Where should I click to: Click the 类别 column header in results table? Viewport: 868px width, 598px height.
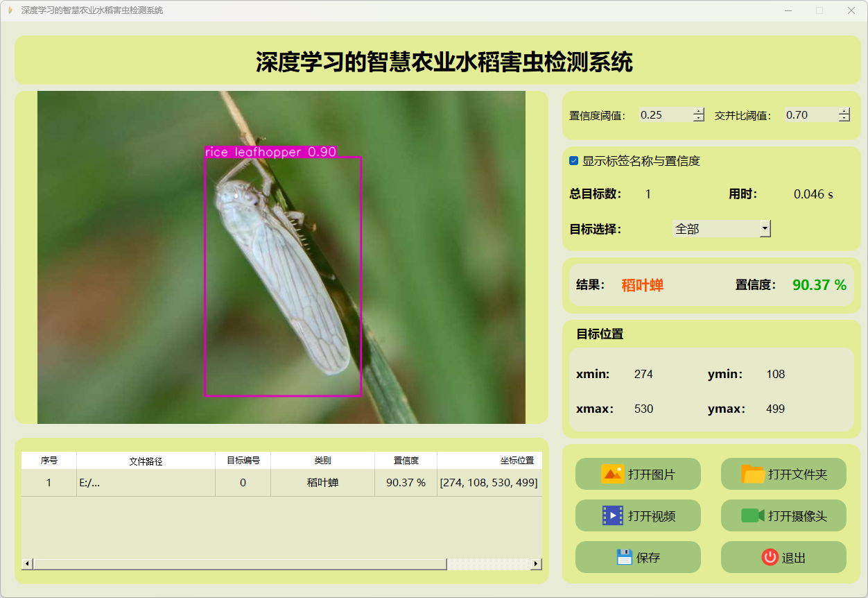322,461
